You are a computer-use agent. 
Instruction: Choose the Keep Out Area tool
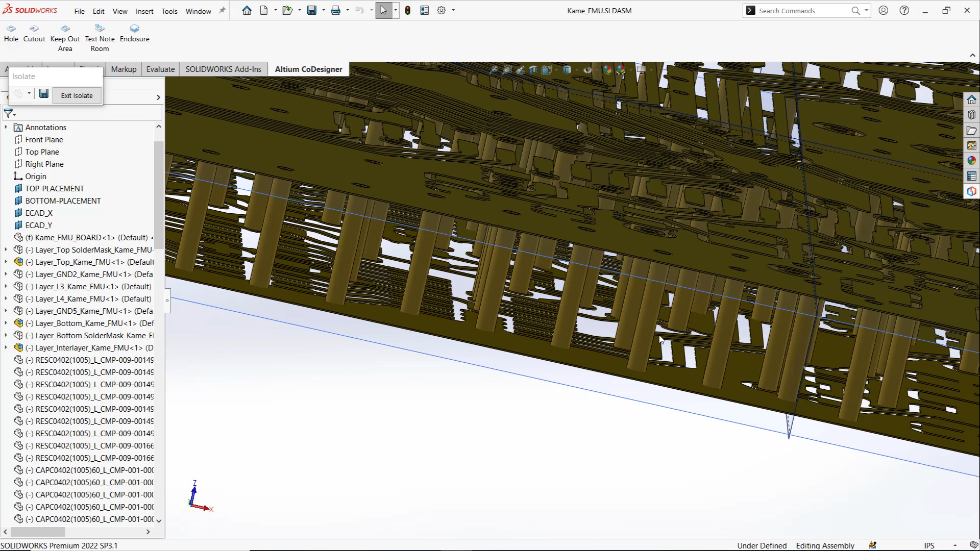point(65,29)
